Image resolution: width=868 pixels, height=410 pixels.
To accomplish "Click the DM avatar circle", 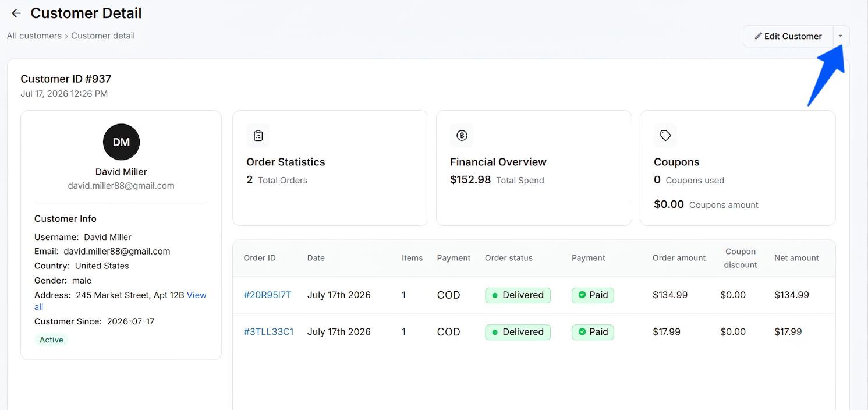I will point(121,142).
